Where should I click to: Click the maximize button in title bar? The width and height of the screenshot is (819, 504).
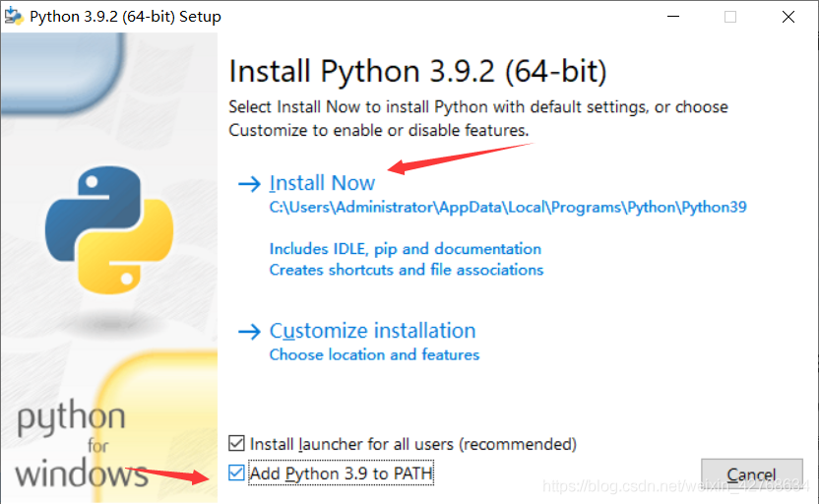730,17
